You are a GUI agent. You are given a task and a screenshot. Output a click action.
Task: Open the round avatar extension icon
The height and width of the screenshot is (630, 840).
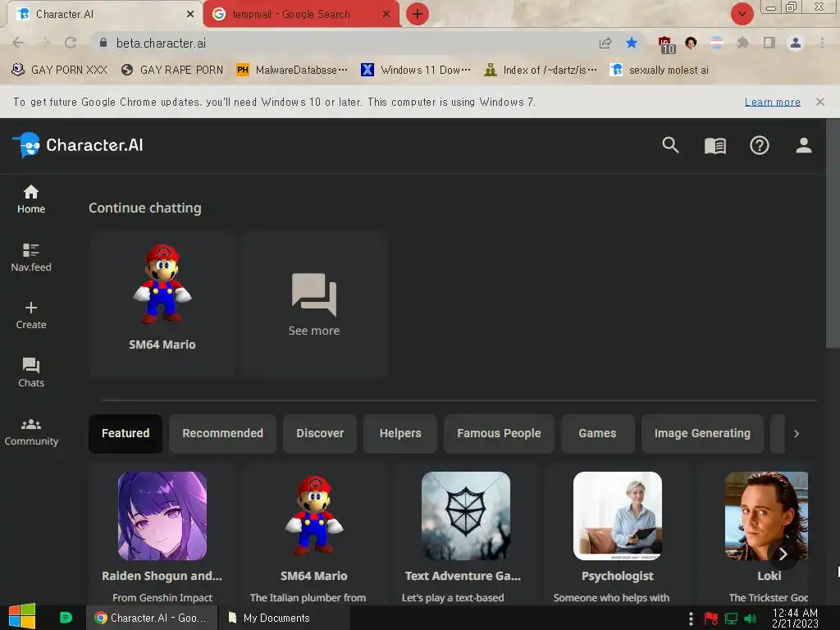pos(691,43)
